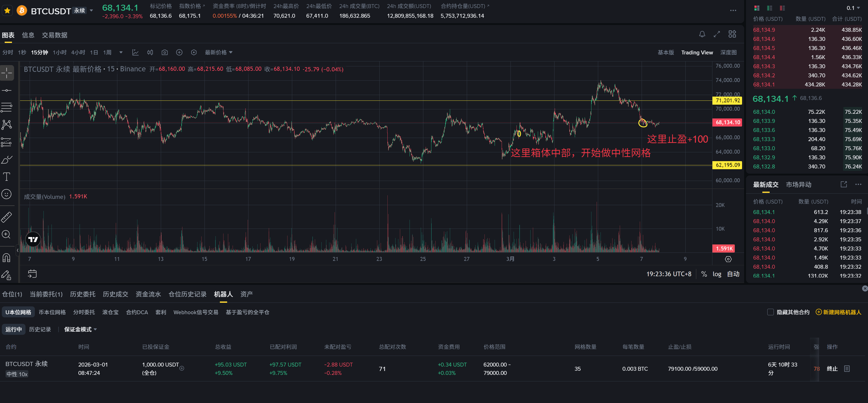
Task: Click the candlestick chart style icon
Action: click(x=150, y=52)
